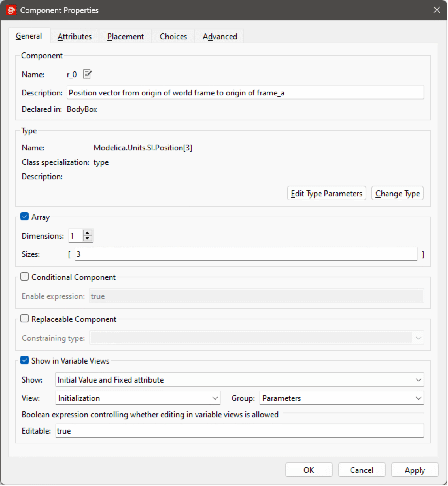Switch to the General tab
Viewport: 448px width, 486px height.
tap(29, 36)
